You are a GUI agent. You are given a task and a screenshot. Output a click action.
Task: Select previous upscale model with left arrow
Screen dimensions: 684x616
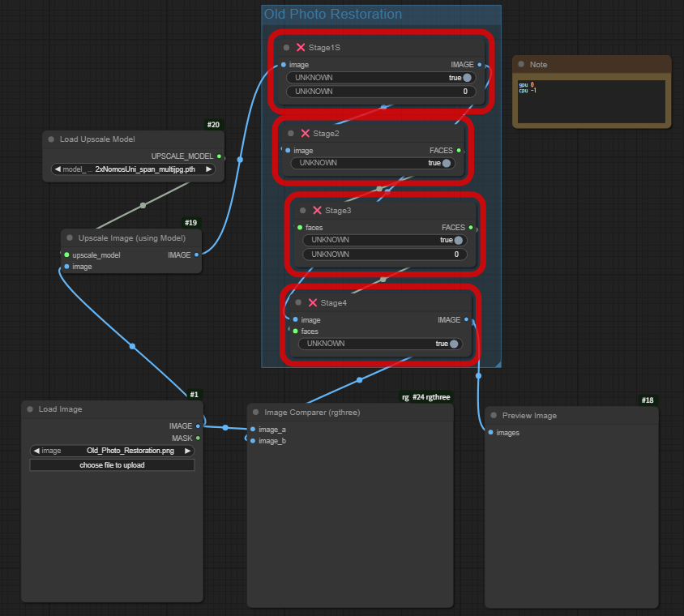[x=58, y=169]
